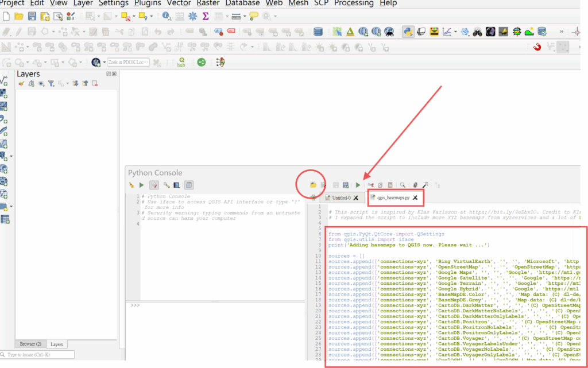The image size is (588, 368).
Task: Toggle the Show Editor button in console
Action: click(x=154, y=185)
